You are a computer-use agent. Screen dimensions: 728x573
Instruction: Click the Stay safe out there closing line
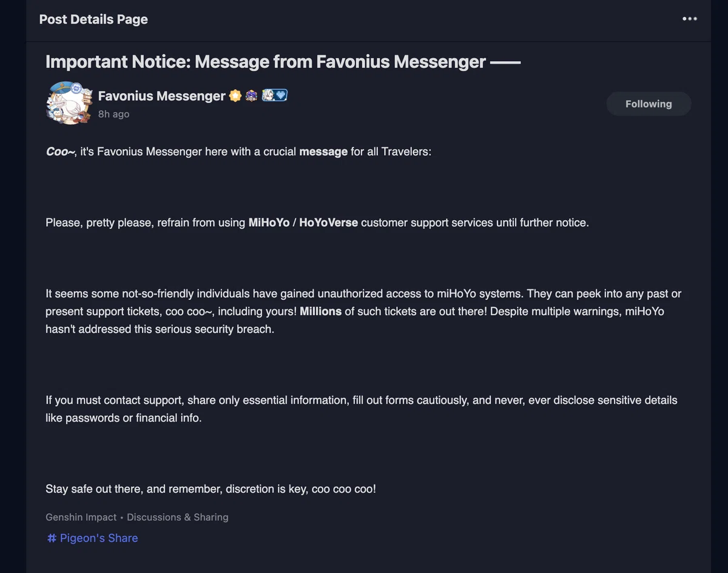[211, 489]
